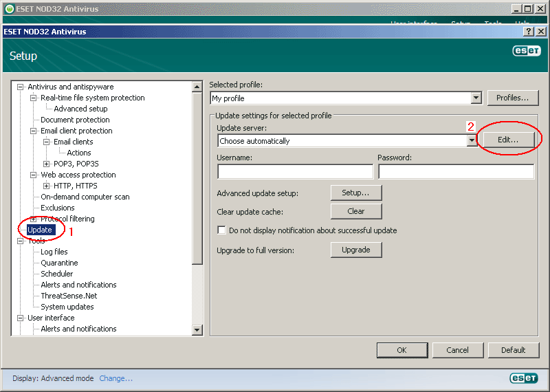550x392 pixels.
Task: Collapse the Email client protection node
Action: (33, 131)
